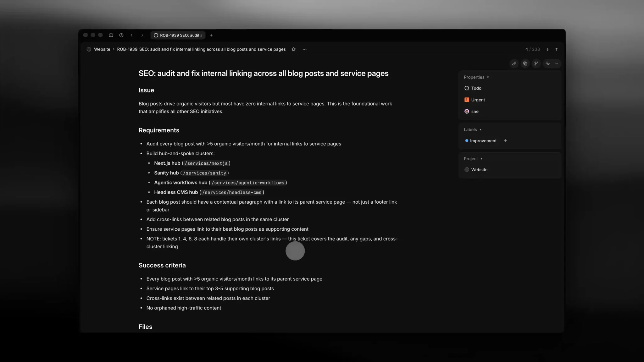This screenshot has height=362, width=644.
Task: Change the Urgent priority property
Action: pos(478,100)
